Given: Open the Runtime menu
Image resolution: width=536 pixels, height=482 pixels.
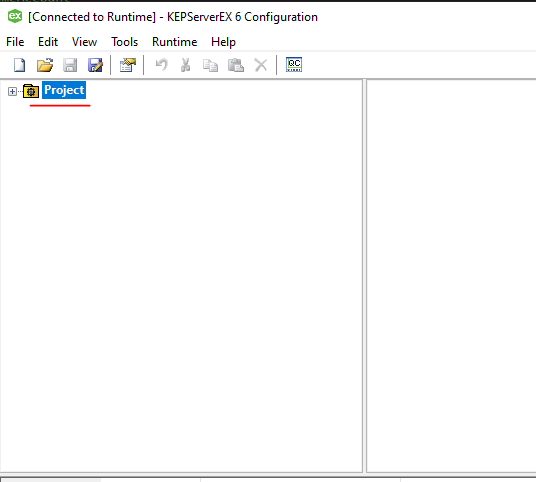Looking at the screenshot, I should [175, 42].
